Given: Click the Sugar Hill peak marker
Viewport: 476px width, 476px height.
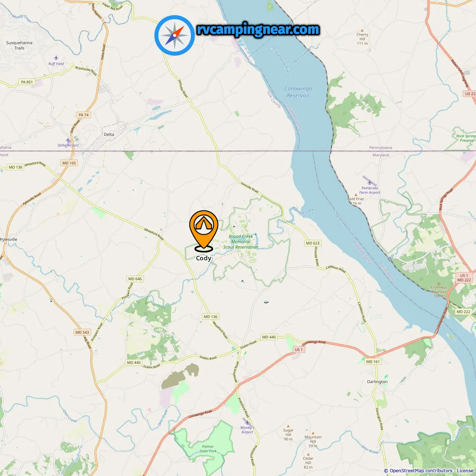Looking at the screenshot, I should pyautogui.click(x=288, y=426).
